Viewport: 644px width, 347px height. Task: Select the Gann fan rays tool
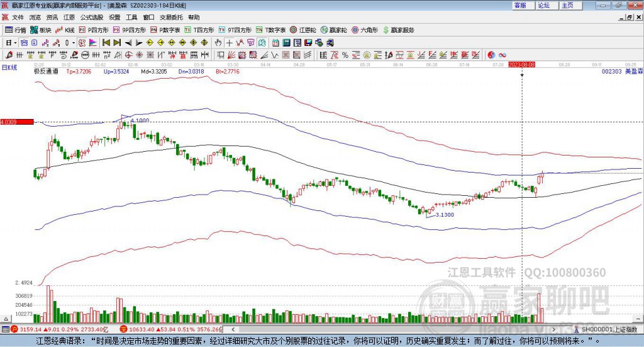click(x=231, y=55)
